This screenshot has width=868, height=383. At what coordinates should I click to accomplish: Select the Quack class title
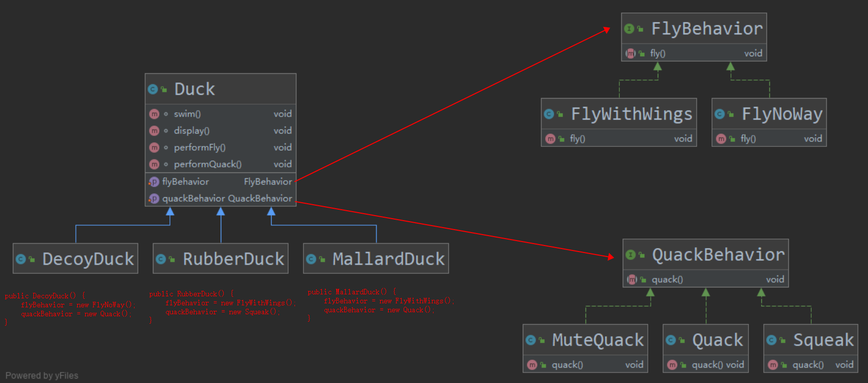[x=718, y=340]
